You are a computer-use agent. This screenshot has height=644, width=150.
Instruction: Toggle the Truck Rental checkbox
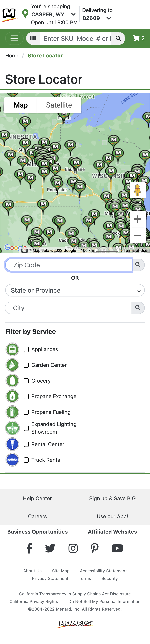pos(26,460)
